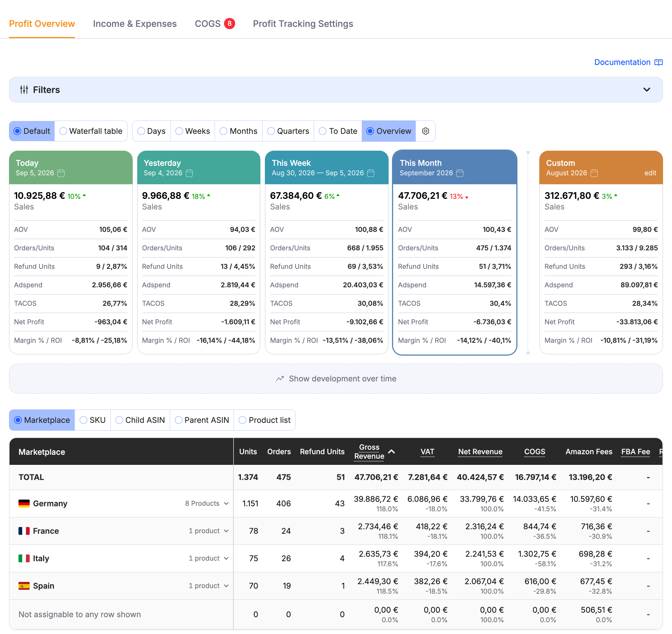Switch to the COGS tab

click(x=207, y=24)
